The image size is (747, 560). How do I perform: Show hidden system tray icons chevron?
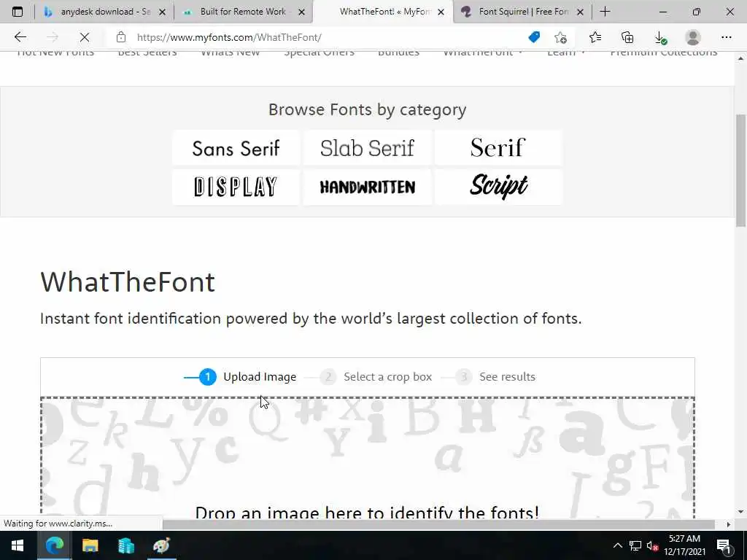617,545
